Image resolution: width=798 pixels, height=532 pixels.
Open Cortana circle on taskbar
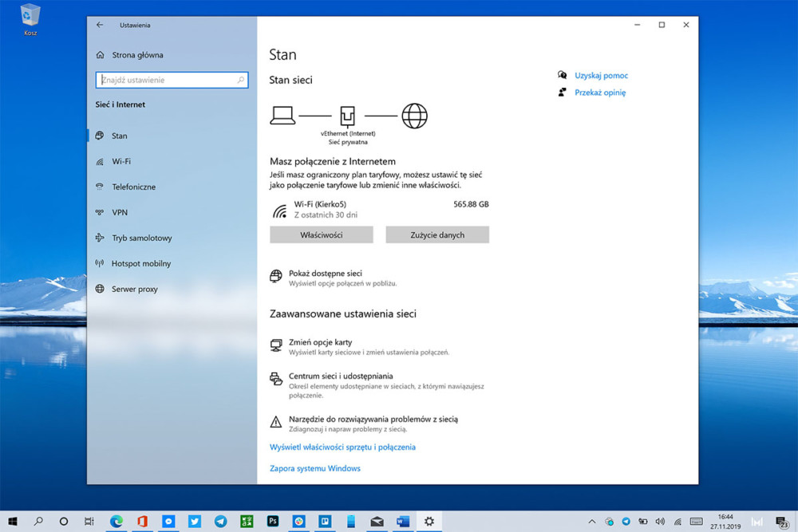64,522
